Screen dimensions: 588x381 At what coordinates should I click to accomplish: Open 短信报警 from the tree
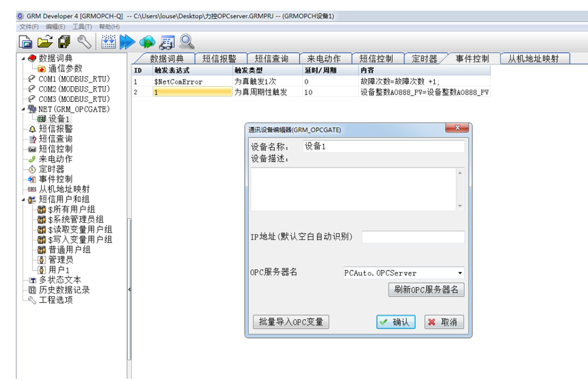pyautogui.click(x=55, y=129)
